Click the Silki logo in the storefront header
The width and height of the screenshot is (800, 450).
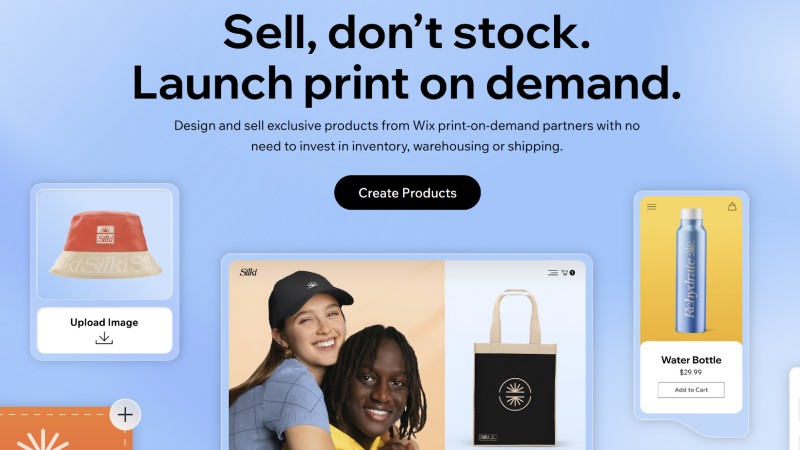(x=248, y=272)
